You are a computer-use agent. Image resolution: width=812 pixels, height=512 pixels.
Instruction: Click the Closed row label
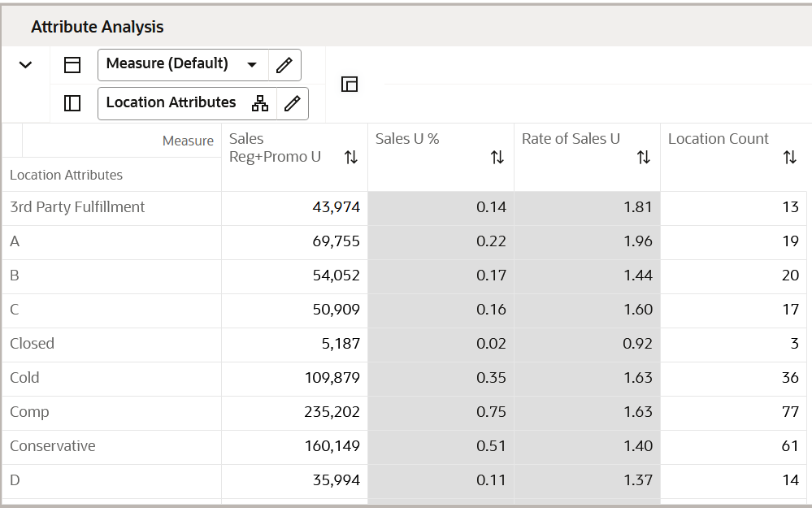tap(33, 344)
